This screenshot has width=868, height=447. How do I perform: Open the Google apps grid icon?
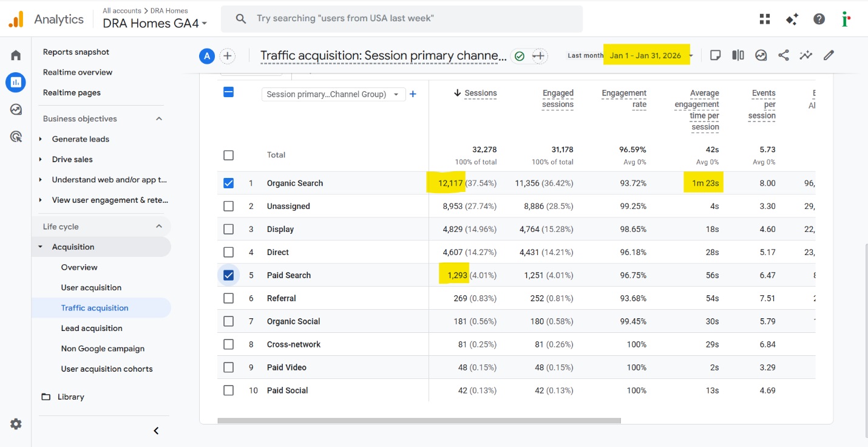point(765,19)
